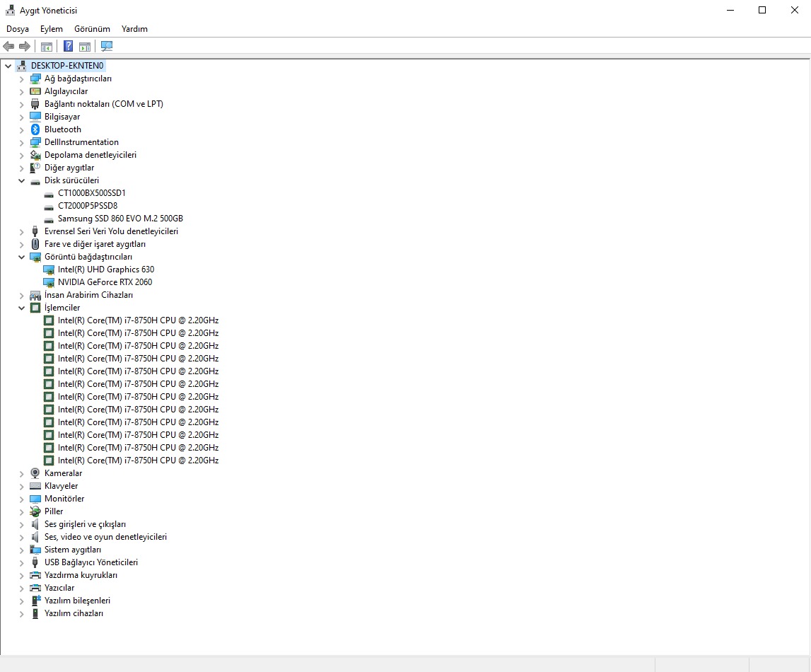Expand the Ağ bağdaştırıcıları category
This screenshot has height=672, width=811.
pyautogui.click(x=21, y=79)
